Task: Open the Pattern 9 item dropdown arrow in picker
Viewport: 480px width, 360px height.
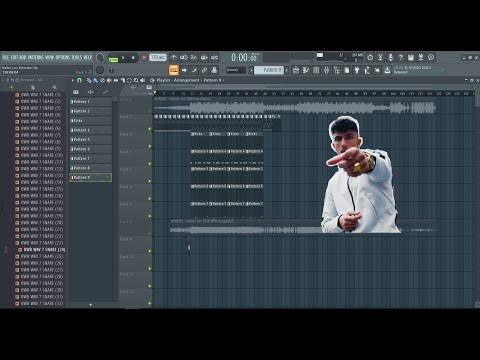Action: 108,178
